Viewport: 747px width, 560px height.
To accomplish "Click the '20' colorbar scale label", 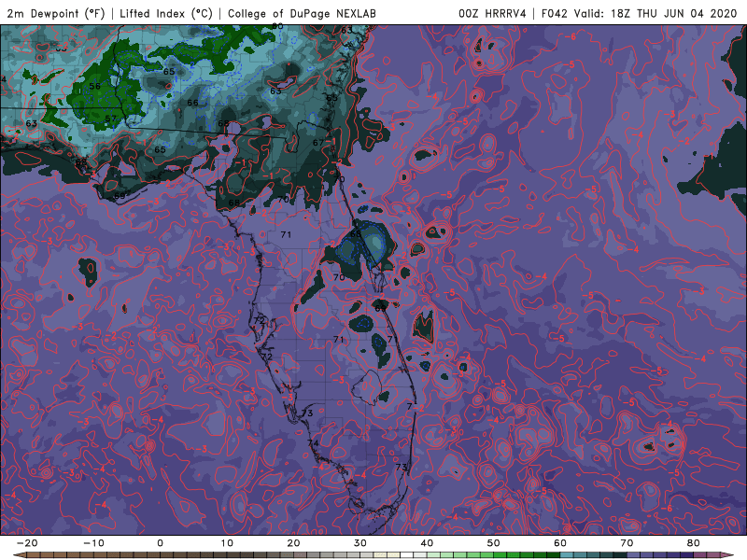I will (x=293, y=543).
